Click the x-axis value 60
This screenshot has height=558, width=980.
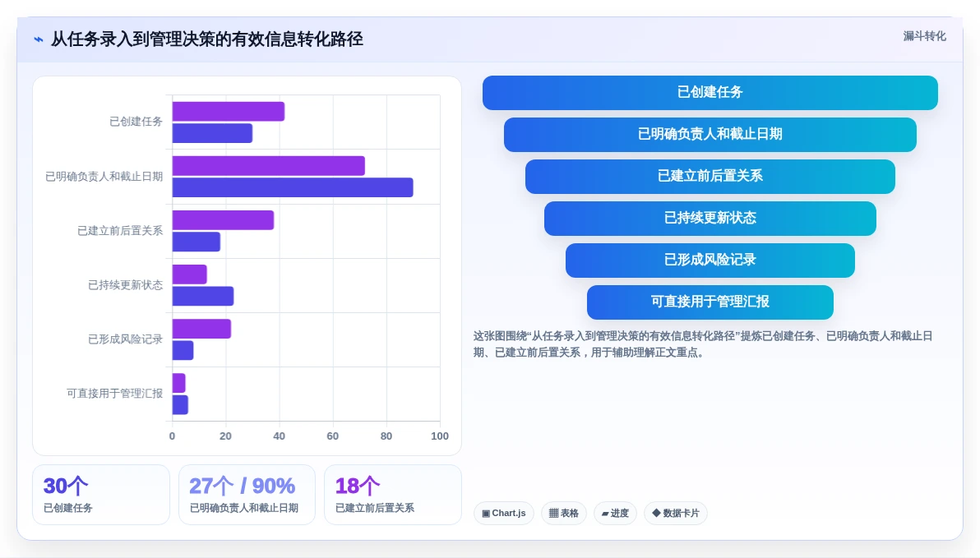332,436
